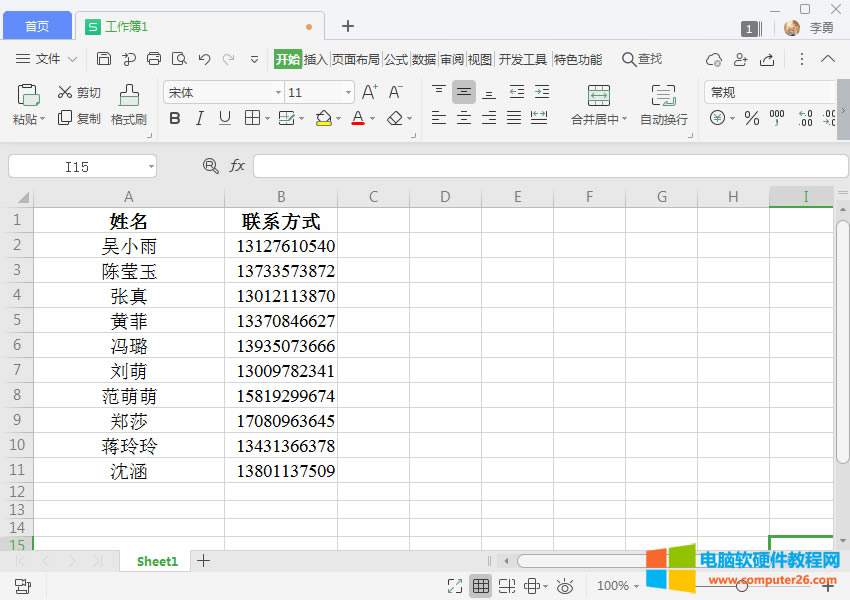Click the percent style icon
Viewport: 850px width, 600px height.
coord(752,119)
